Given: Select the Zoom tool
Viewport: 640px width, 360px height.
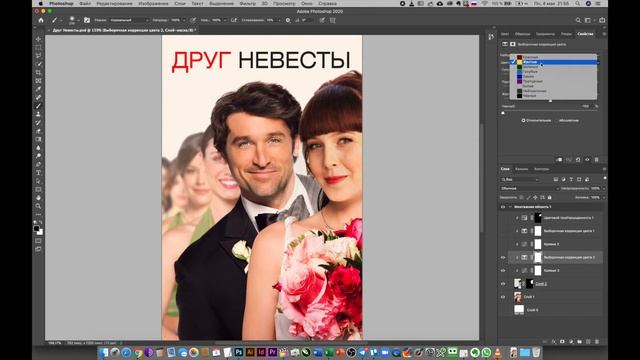Looking at the screenshot, I should tap(38, 206).
